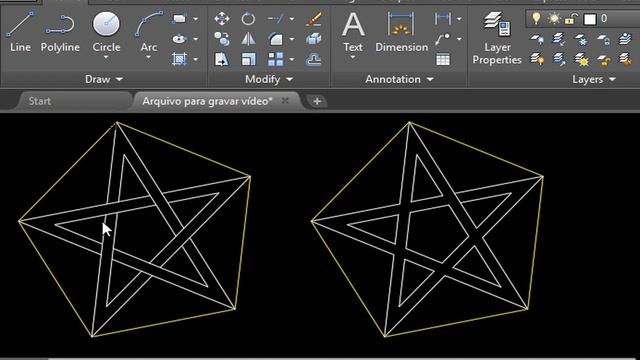Switch to Arquivo para gravar vídeo tab
Screen dimensions: 640x360
207,101
